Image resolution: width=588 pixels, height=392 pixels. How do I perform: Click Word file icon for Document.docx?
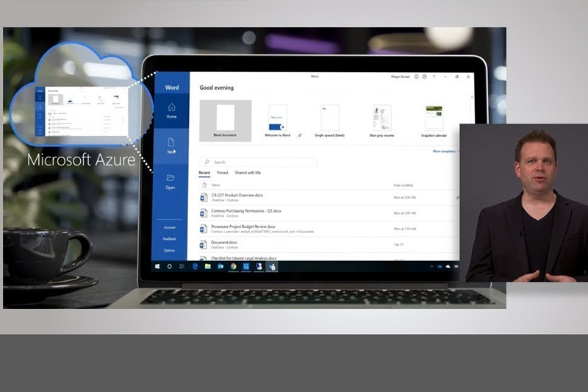pos(204,245)
